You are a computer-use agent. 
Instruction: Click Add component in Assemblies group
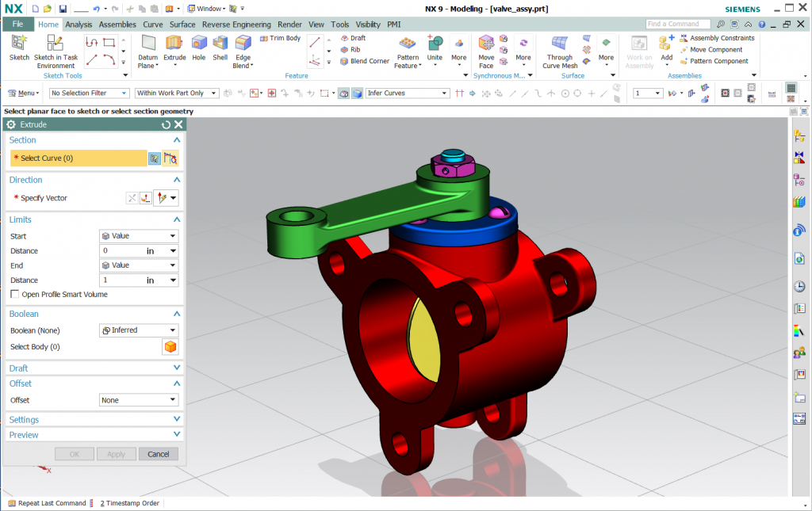666,50
